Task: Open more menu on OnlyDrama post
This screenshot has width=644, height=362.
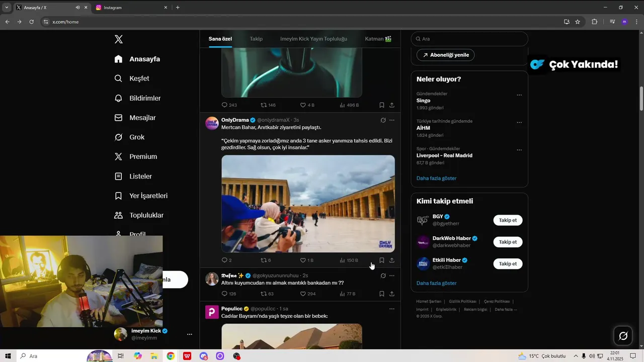Action: (x=392, y=120)
